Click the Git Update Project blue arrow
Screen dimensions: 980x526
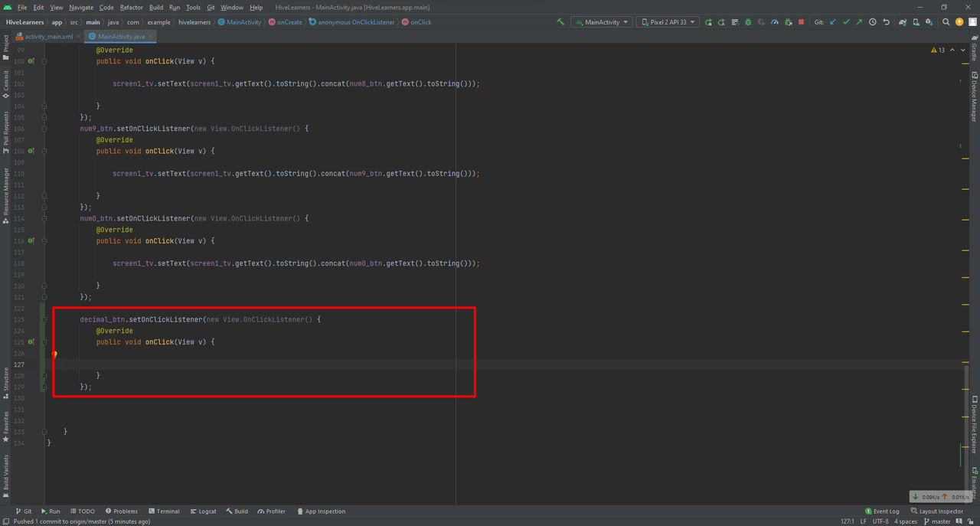pyautogui.click(x=833, y=22)
